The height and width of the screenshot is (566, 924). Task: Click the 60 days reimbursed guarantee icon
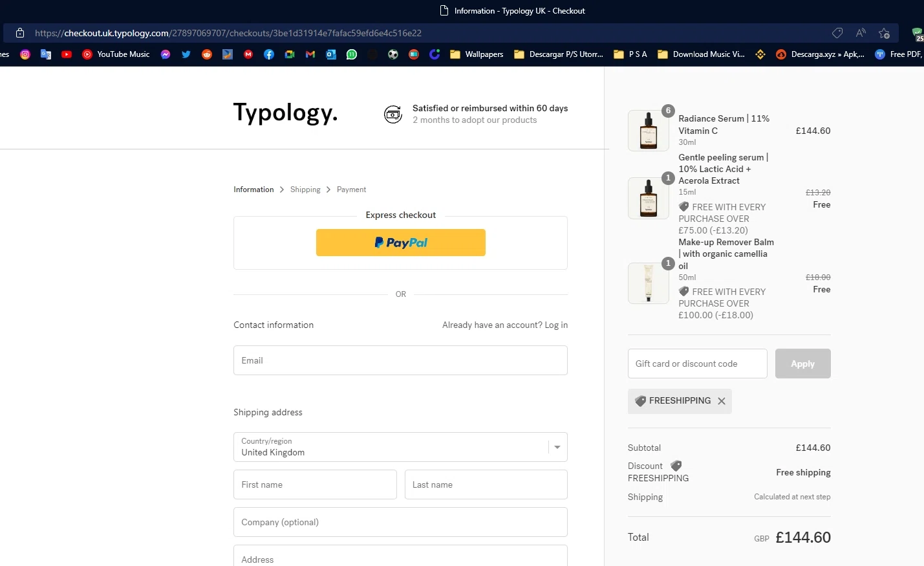393,114
